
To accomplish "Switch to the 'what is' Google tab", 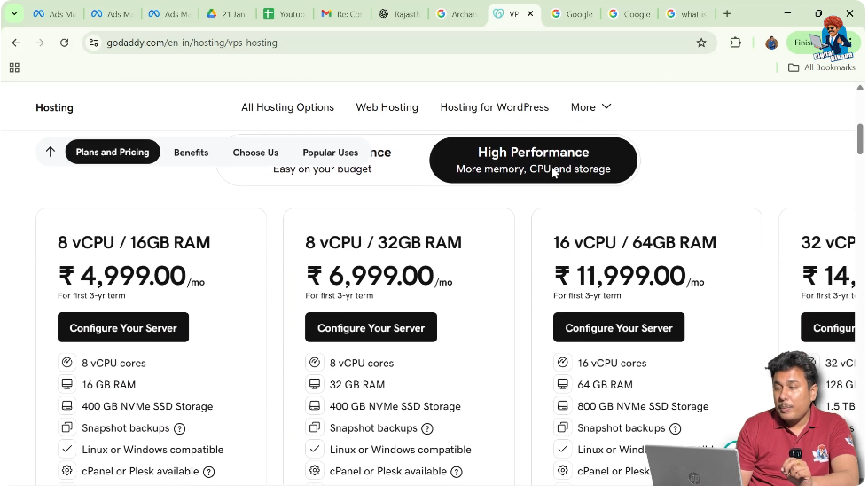I will (x=686, y=14).
